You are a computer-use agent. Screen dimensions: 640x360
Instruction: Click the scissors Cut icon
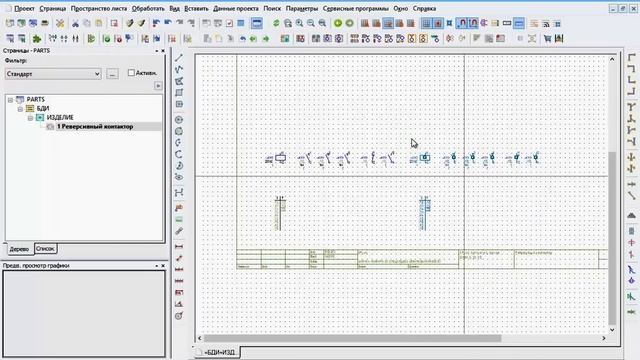point(75,23)
